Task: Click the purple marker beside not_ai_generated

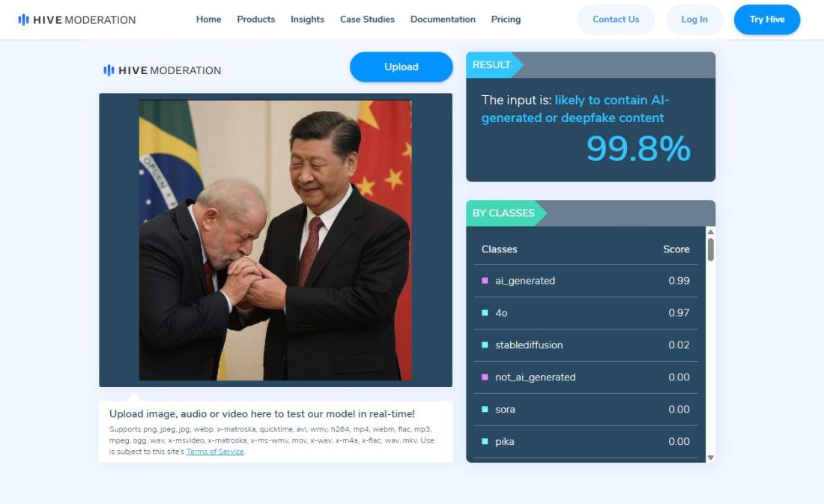Action: point(485,377)
